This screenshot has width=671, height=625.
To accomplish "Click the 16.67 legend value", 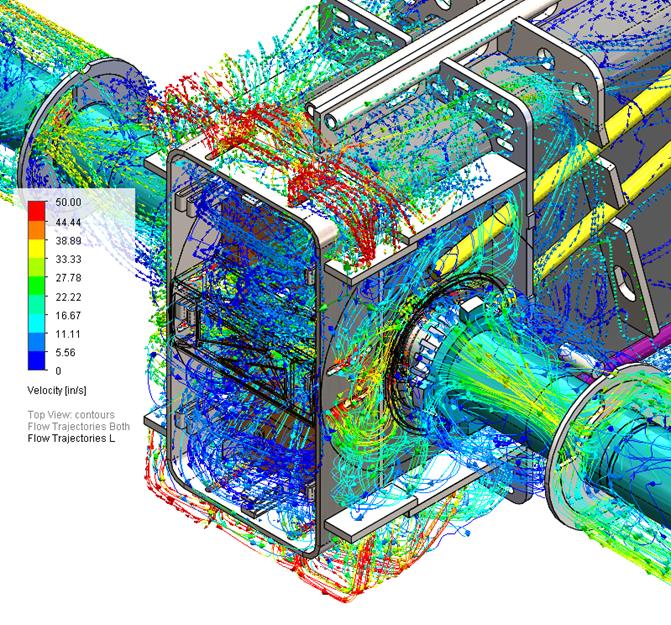I will 68,315.
